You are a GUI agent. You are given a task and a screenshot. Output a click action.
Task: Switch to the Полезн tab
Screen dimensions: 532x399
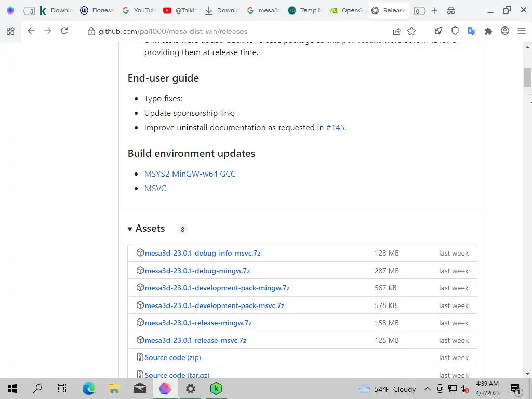97,10
